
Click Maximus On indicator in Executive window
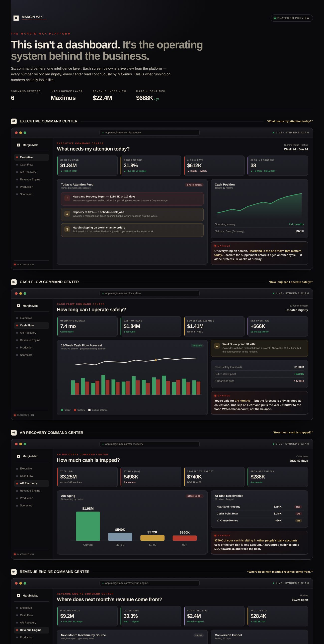[24, 265]
